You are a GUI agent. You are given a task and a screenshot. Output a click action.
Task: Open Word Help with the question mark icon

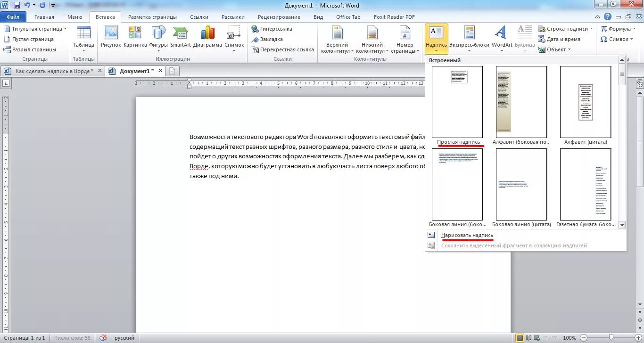(x=608, y=17)
